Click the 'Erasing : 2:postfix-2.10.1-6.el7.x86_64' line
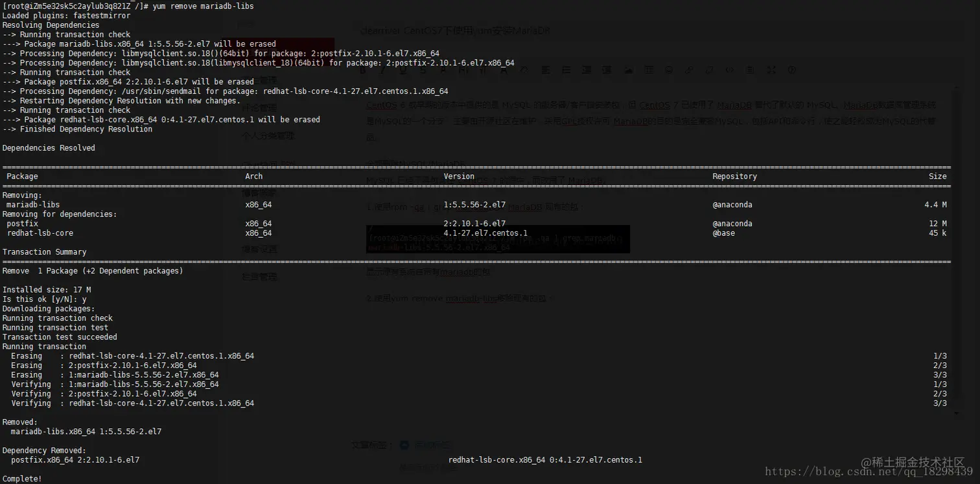Image resolution: width=980 pixels, height=484 pixels. (x=104, y=365)
